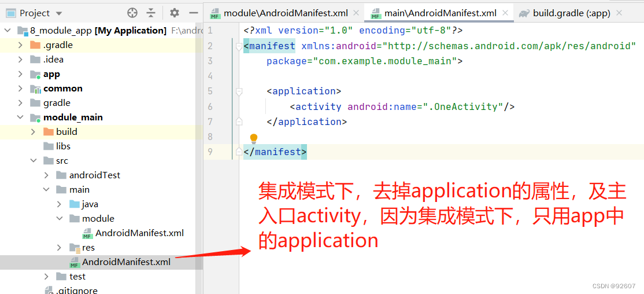The image size is (644, 294).
Task: Expand the androidTest folder
Action: pos(46,175)
